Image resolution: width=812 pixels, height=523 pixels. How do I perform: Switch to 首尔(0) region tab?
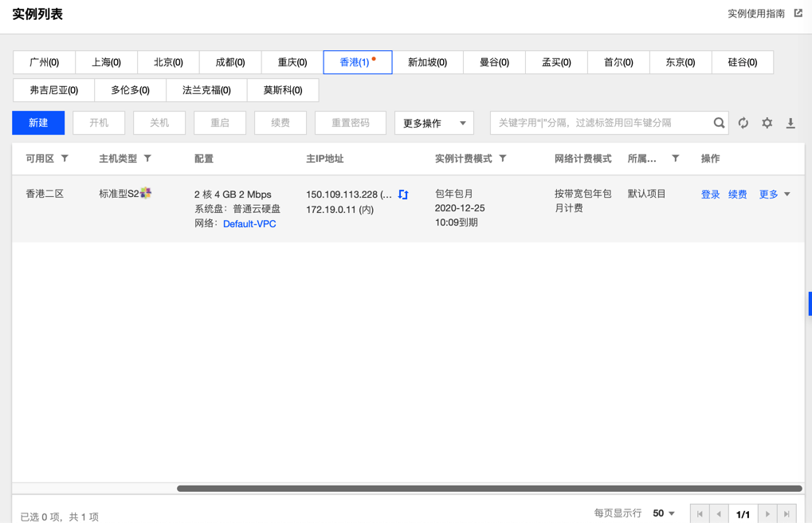click(618, 62)
